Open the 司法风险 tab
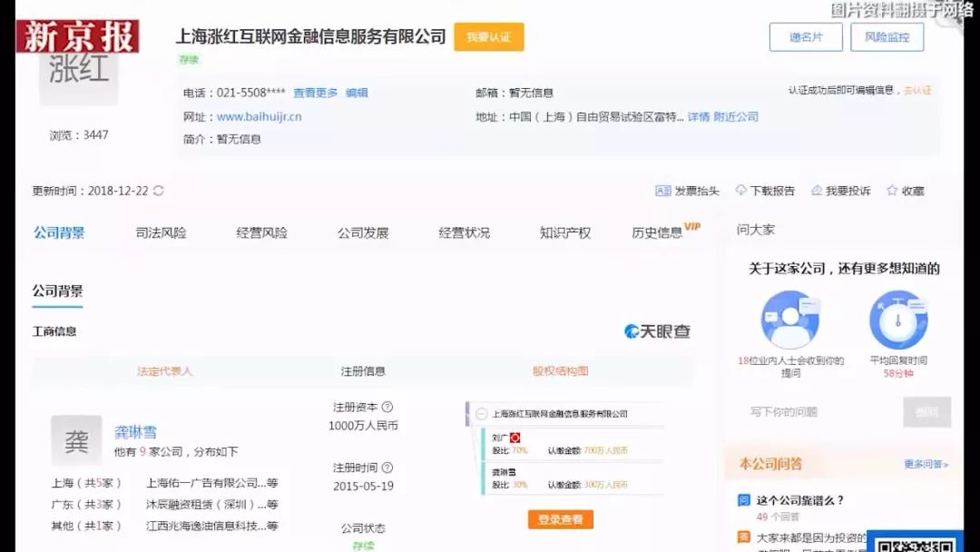This screenshot has height=552, width=980. tap(161, 233)
